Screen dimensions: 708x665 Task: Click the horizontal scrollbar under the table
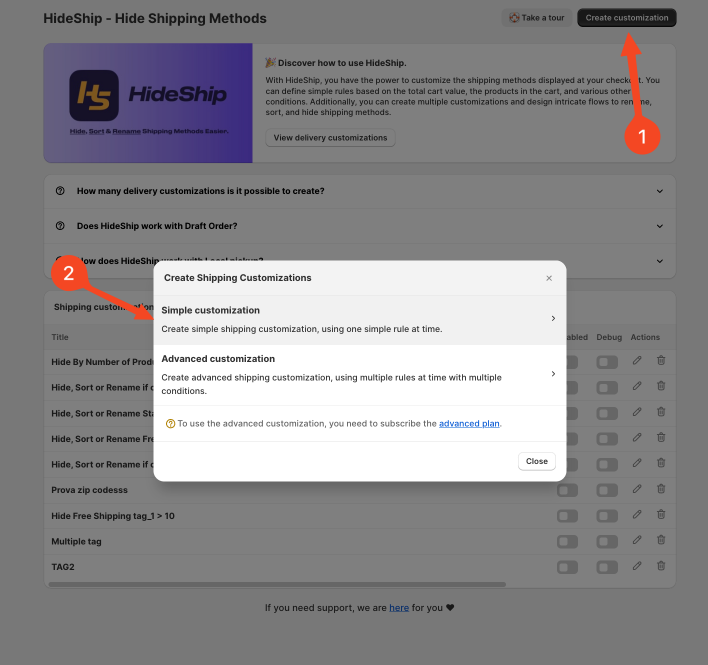(277, 584)
